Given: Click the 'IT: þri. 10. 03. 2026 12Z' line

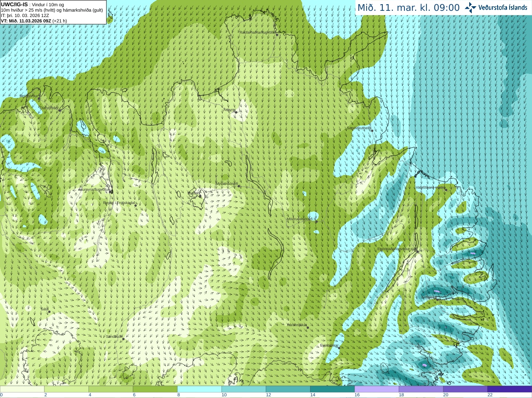Looking at the screenshot, I should pyautogui.click(x=25, y=15).
